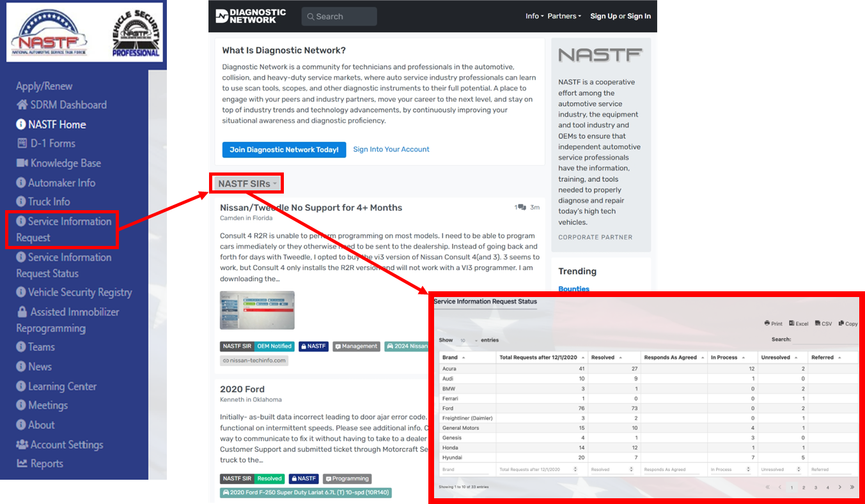
Task: Click the NASTF Home info icon
Action: pyautogui.click(x=21, y=125)
